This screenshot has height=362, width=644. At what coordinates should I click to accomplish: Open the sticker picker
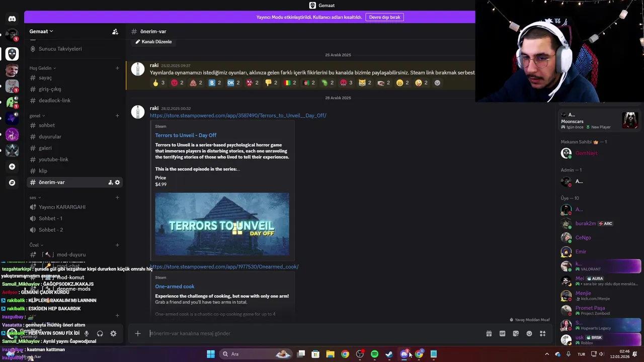coord(516,333)
